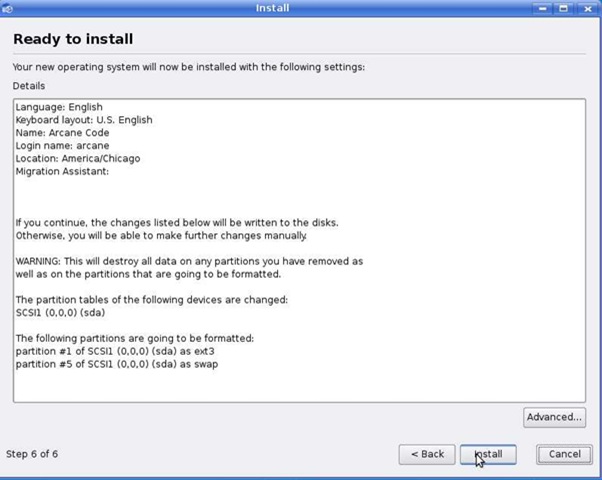Open the window menu icon in title bar

coord(8,8)
